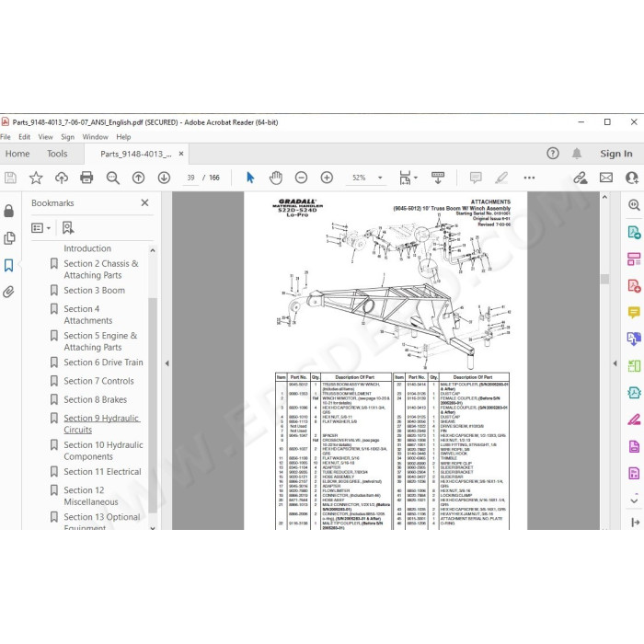Close the Bookmarks panel
Screen dimensions: 644x644
(x=144, y=203)
